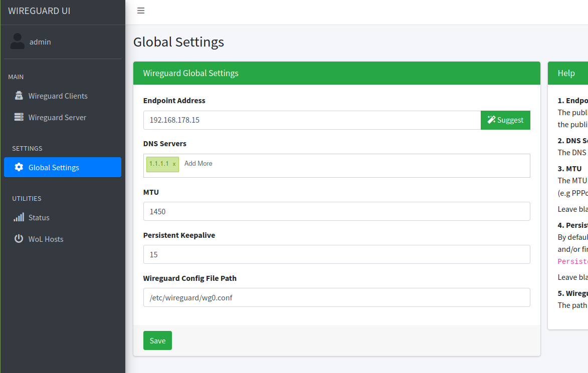
Task: Open the Wireguard Clients page
Action: (x=58, y=96)
